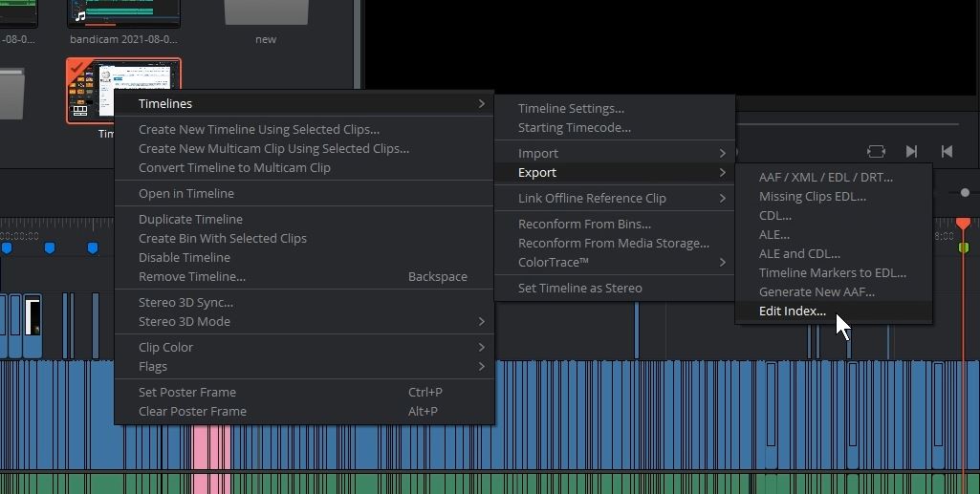980x494 pixels.
Task: Select the checked Timeline thumbnail
Action: 123,91
